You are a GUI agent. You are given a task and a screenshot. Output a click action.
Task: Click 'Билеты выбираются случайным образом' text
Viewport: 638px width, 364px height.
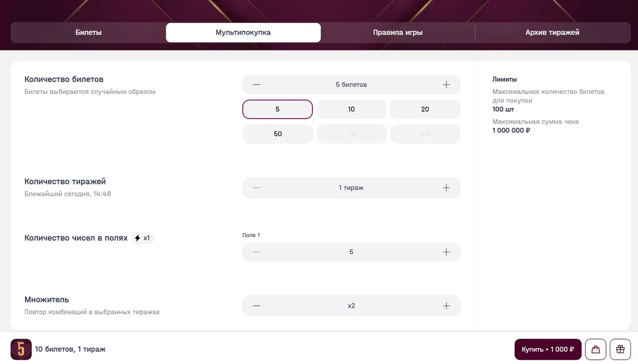click(90, 92)
